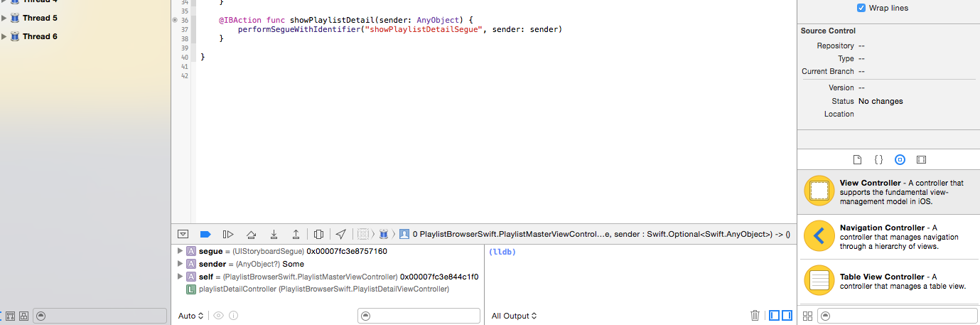This screenshot has height=325, width=980.
Task: Click the simulate location arrow icon
Action: pyautogui.click(x=341, y=234)
